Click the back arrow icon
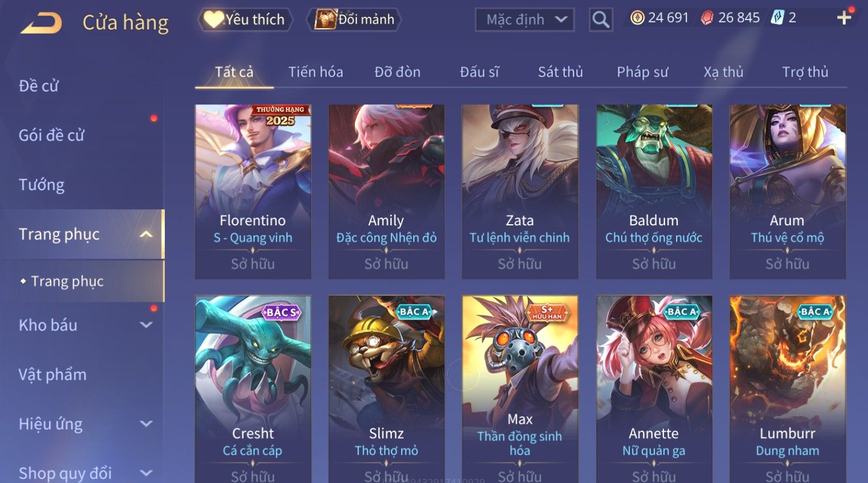Viewport: 868px width, 483px height. point(41,23)
